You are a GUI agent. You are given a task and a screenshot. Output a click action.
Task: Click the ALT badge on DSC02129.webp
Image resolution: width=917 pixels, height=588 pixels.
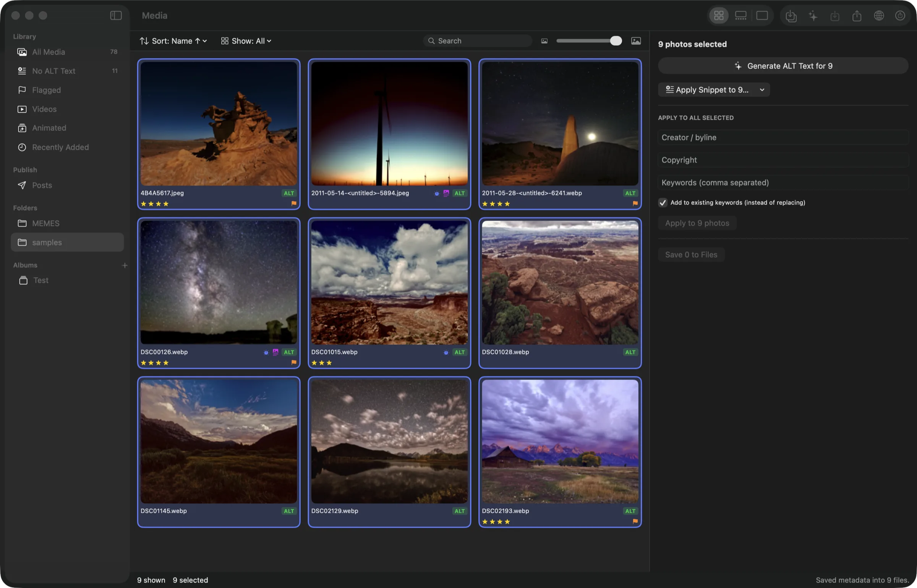pos(459,511)
